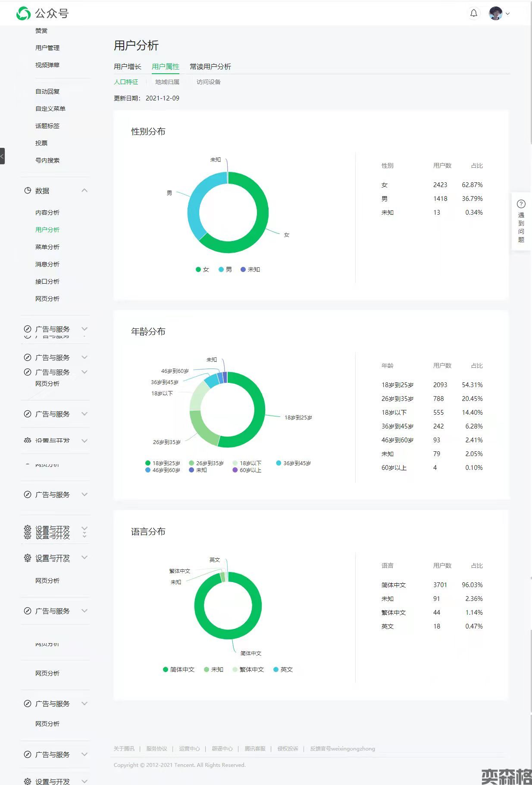532x785 pixels.
Task: Click the 遇到问题 question mark icon
Action: 521,204
